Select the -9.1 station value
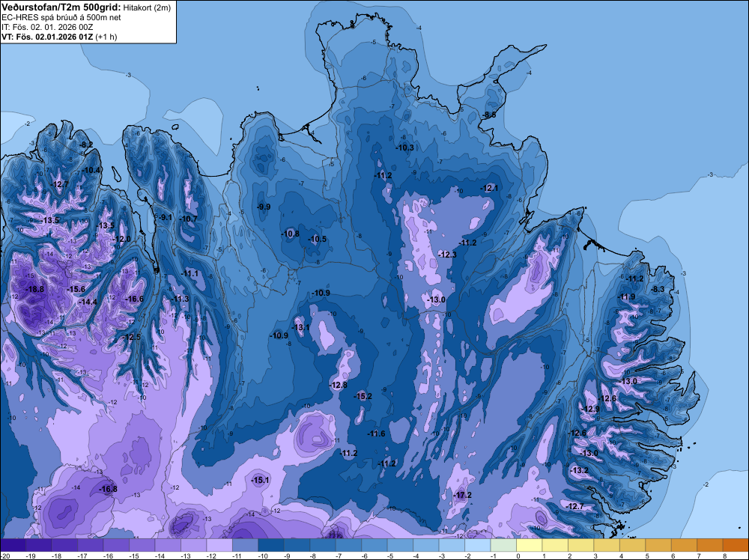This screenshot has width=749, height=560. 166,218
